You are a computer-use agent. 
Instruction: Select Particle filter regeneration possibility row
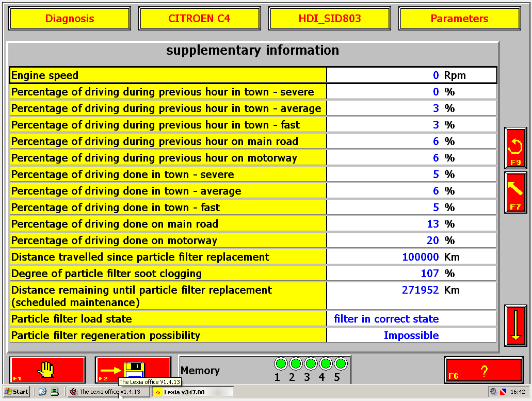253,335
